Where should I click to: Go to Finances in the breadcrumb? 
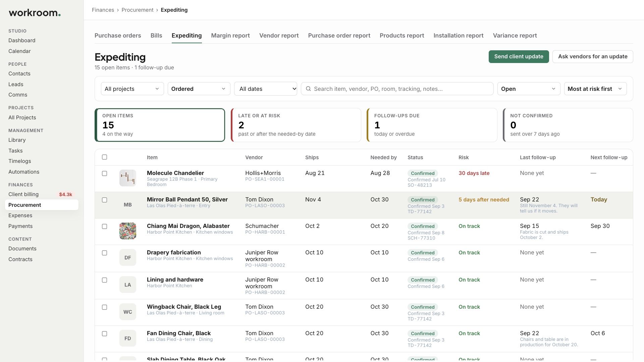coord(103,10)
